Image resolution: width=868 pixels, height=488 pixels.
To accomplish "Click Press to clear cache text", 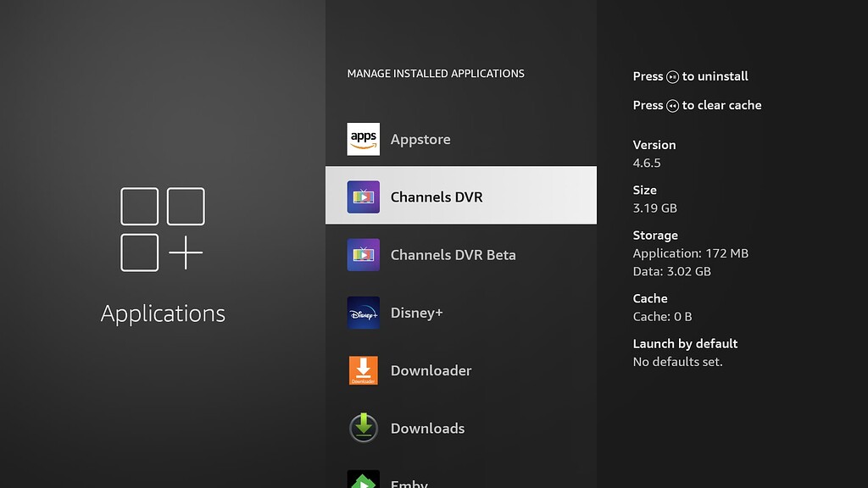I will (x=697, y=105).
